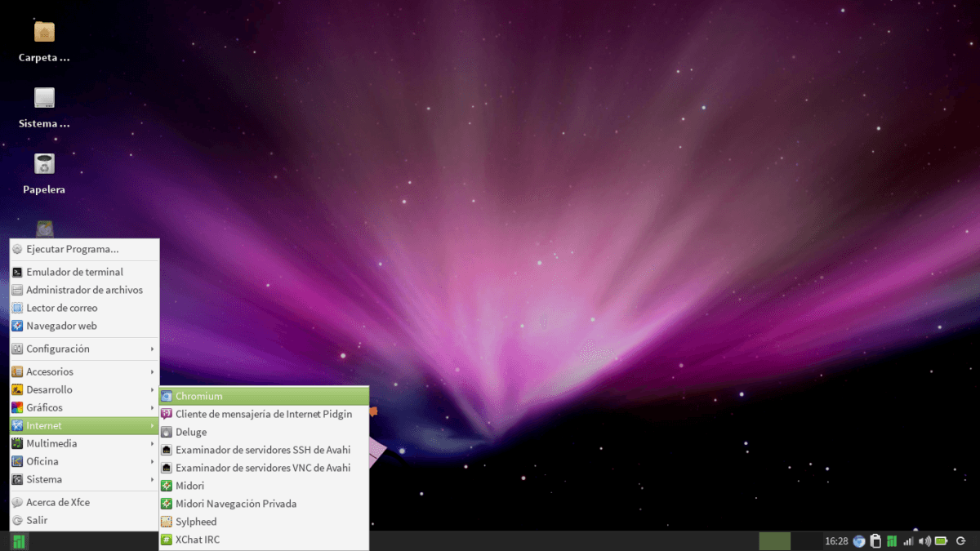Screen dimensions: 980x551
Task: Click the network signal indicator in the tray
Action: 908,540
